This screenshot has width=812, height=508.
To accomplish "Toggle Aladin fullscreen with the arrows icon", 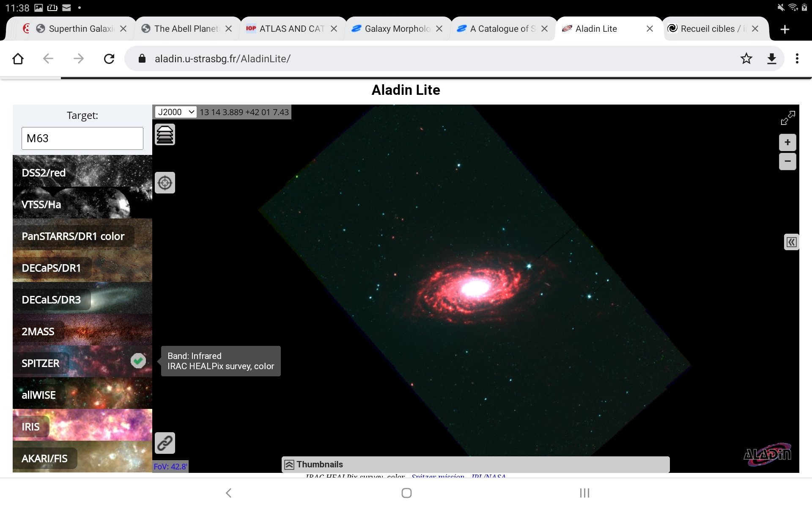I will pyautogui.click(x=788, y=118).
